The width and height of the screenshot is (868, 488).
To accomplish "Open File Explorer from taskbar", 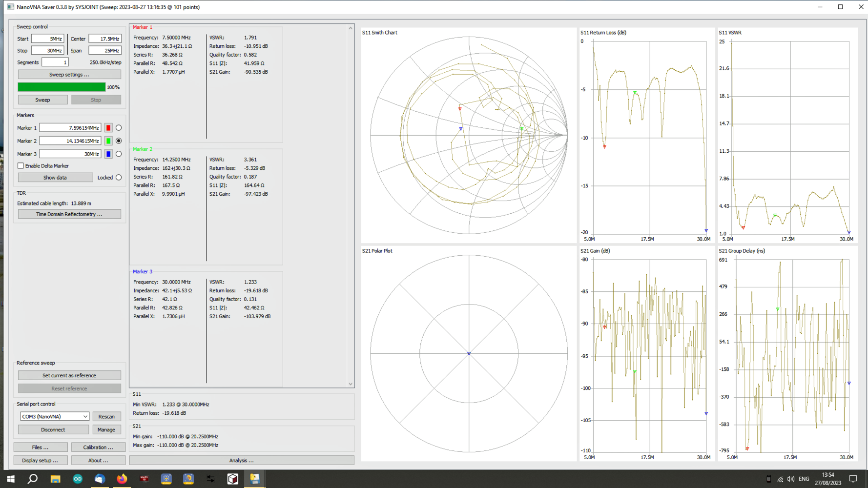I will click(55, 479).
